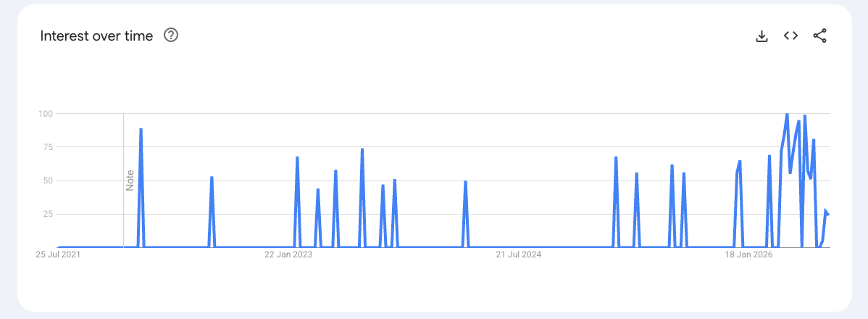Click the 25 Jul 2021 axis label
This screenshot has height=319, width=868.
point(58,254)
